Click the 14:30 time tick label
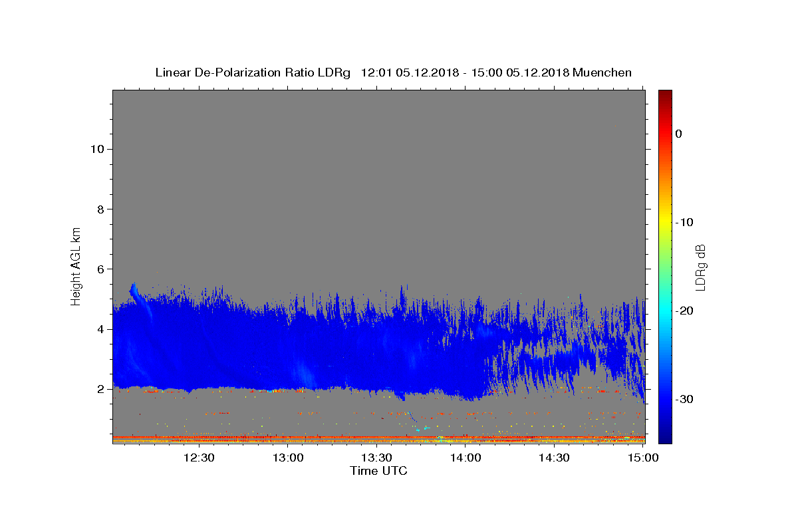This screenshot has height=532, width=798. [x=554, y=458]
